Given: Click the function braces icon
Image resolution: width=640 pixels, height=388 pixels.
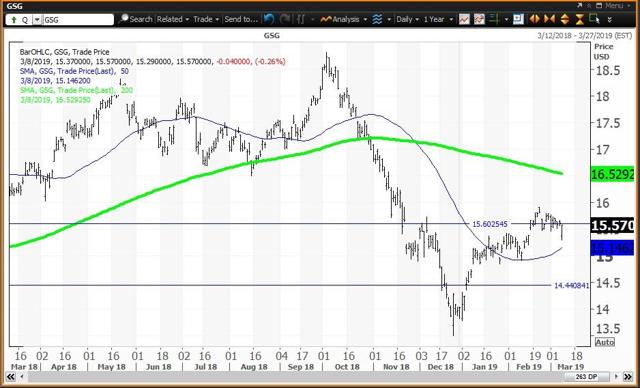Looking at the screenshot, I should [301, 19].
